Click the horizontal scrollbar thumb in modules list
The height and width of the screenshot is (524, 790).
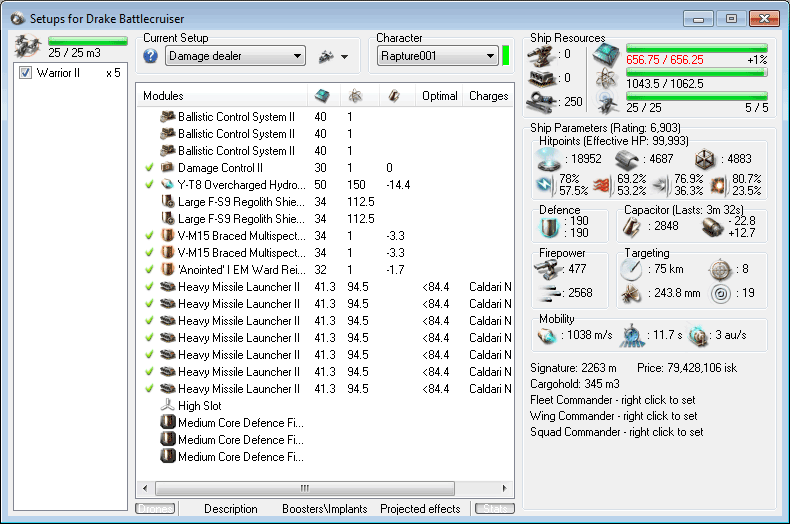pyautogui.click(x=305, y=488)
